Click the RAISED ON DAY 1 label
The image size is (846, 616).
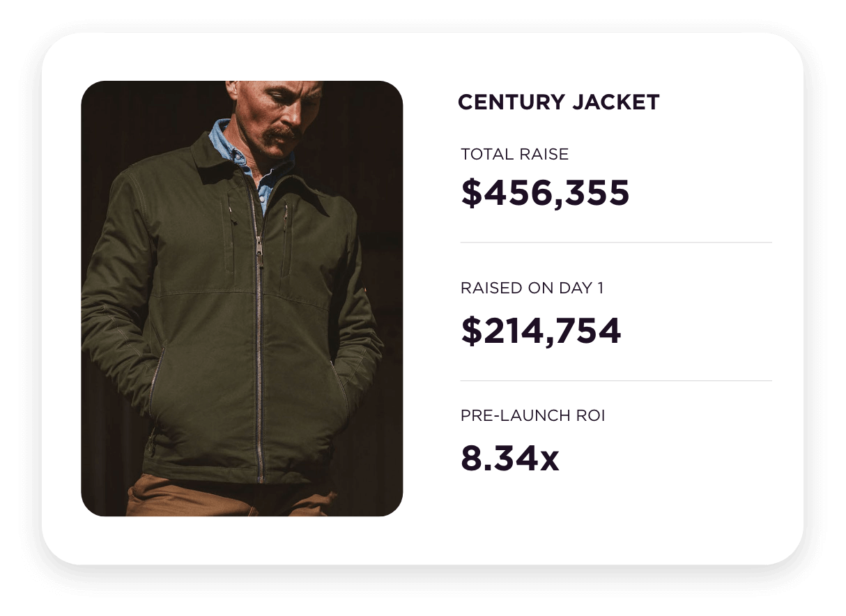click(x=532, y=287)
